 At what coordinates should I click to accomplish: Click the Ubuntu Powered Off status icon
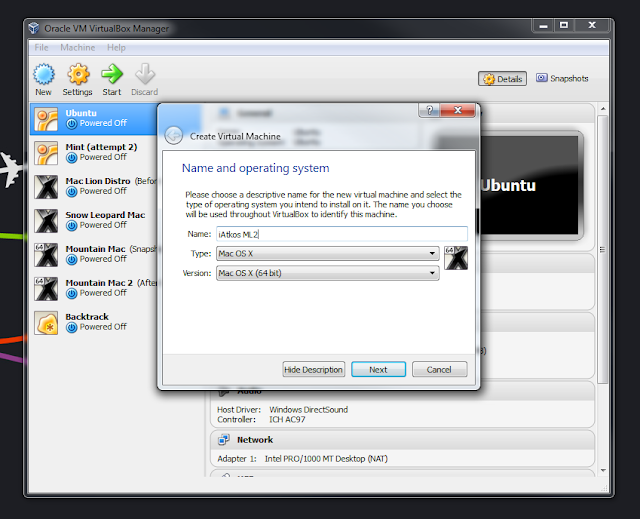(x=71, y=124)
